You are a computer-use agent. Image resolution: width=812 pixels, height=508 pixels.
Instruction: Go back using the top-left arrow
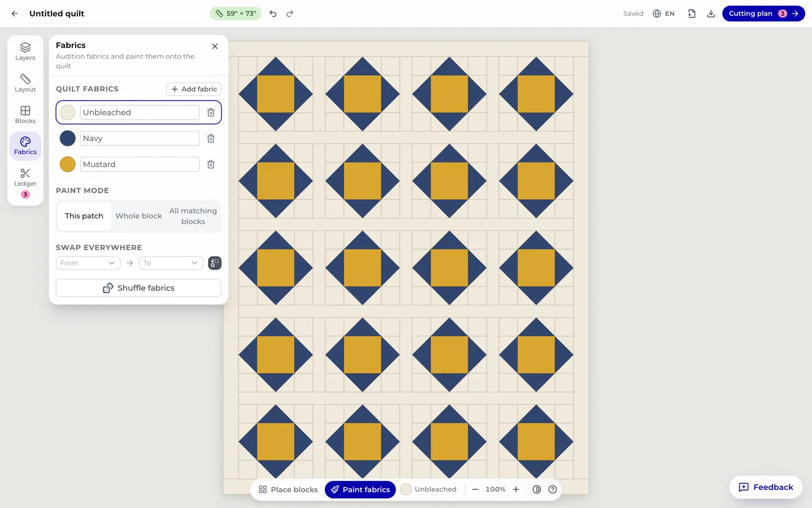15,14
